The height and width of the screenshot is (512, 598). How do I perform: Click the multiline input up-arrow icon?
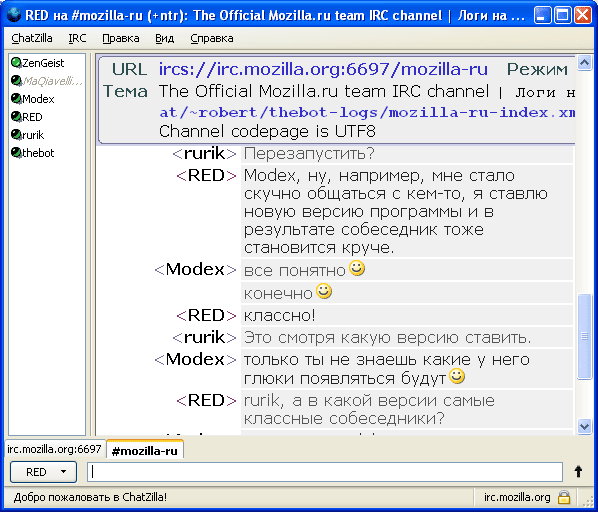(x=578, y=472)
